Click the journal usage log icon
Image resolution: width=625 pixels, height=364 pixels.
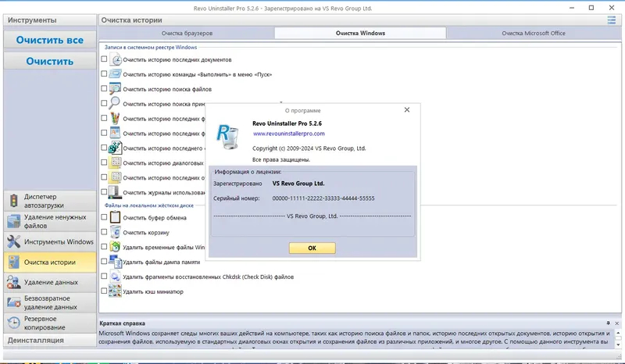pyautogui.click(x=115, y=192)
